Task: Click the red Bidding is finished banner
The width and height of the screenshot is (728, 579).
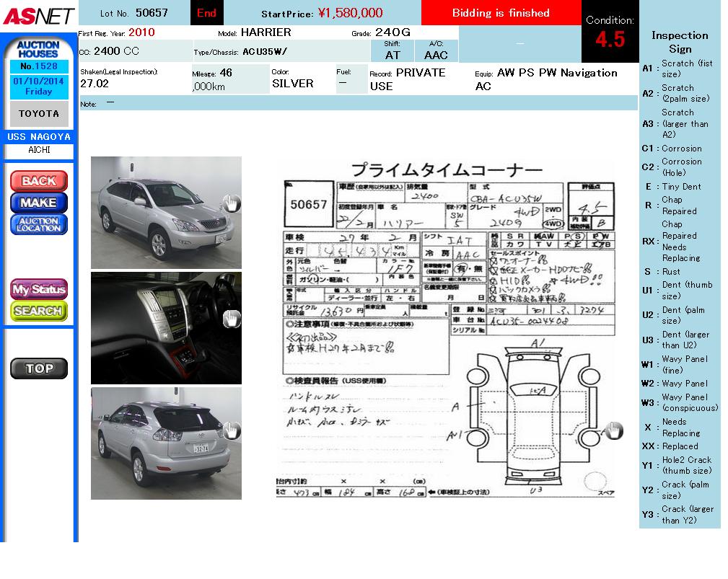Action: tap(501, 13)
